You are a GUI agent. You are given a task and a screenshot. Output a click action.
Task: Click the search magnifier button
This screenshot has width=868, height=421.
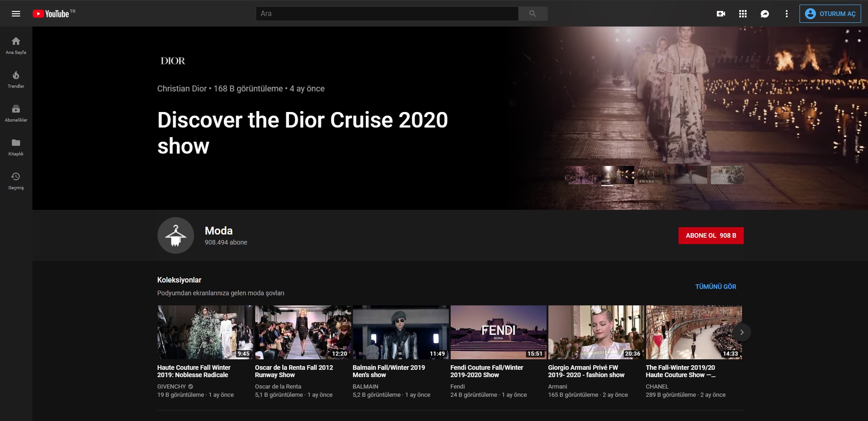pyautogui.click(x=532, y=14)
